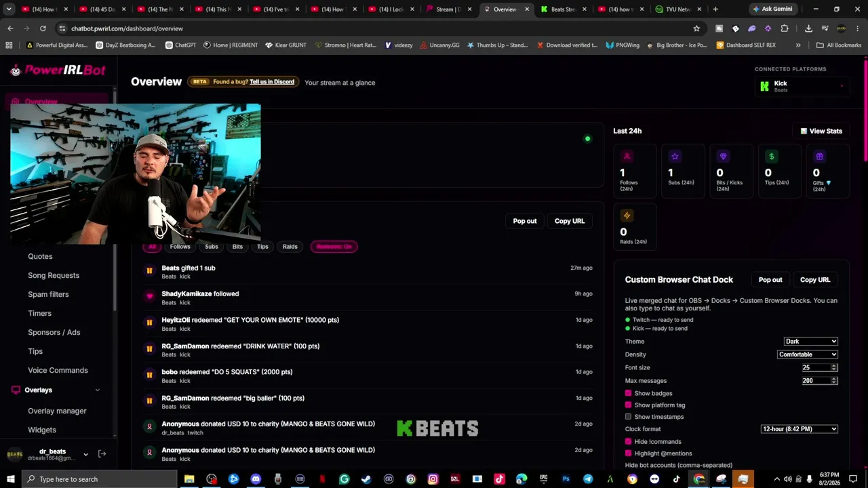Filter activity feed by Raids
This screenshot has width=868, height=488.
tap(290, 247)
